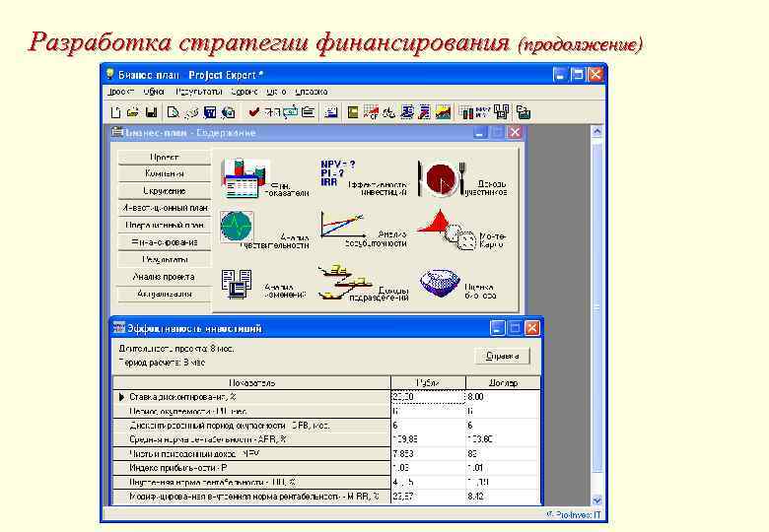Open the Результаты menu
This screenshot has width=769, height=532.
tap(199, 92)
